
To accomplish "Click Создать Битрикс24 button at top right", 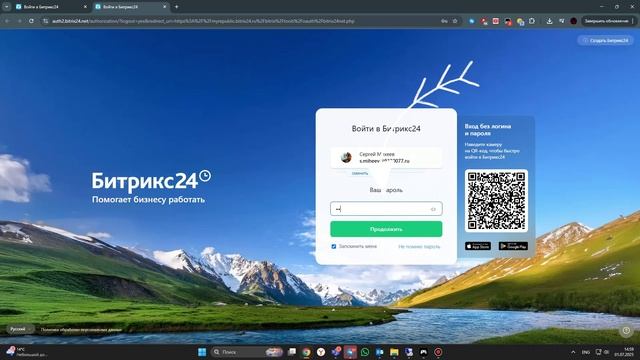I will (605, 40).
